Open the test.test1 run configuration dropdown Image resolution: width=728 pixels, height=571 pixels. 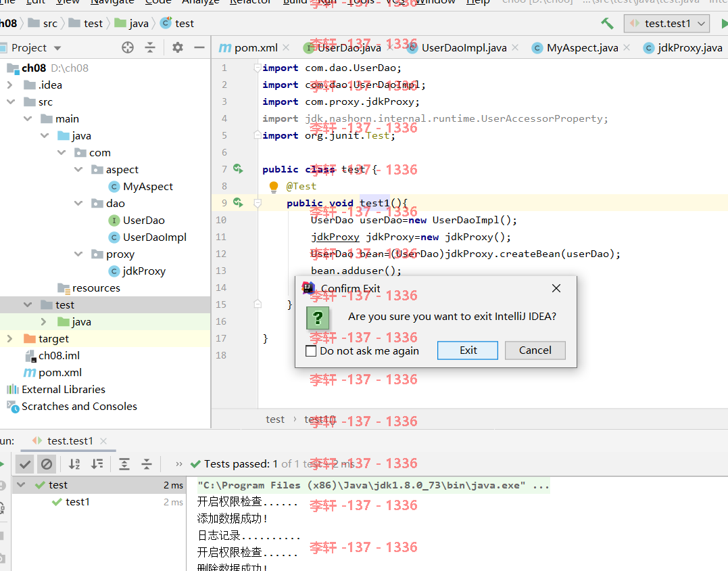[667, 23]
